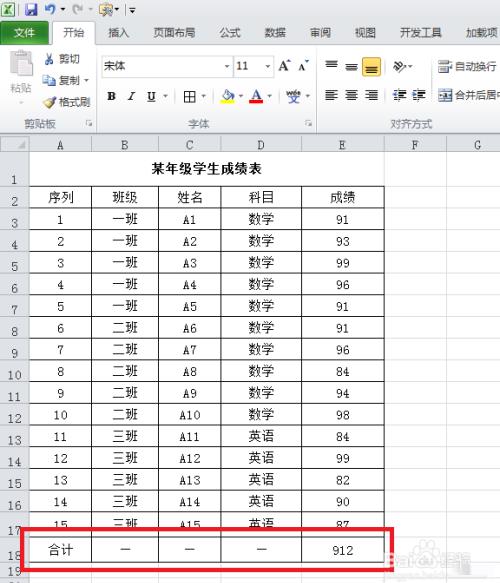500x583 pixels.
Task: Select the 合计 cell
Action: (60, 550)
